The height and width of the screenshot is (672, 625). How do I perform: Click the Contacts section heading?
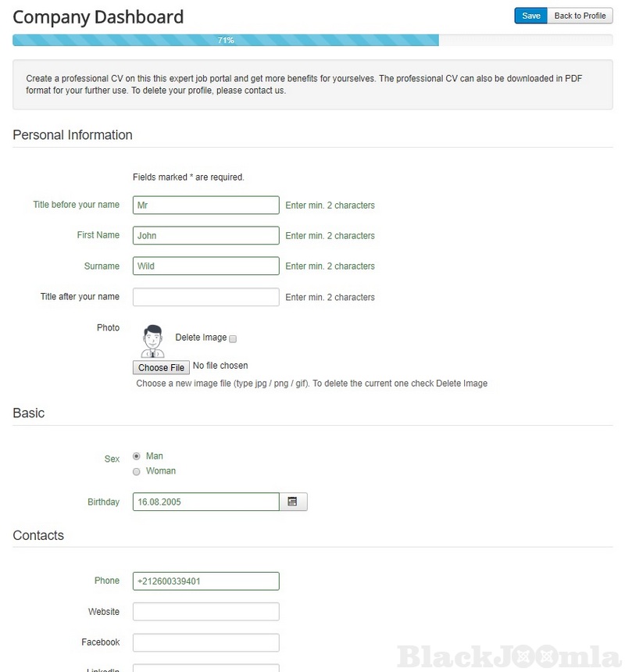38,535
